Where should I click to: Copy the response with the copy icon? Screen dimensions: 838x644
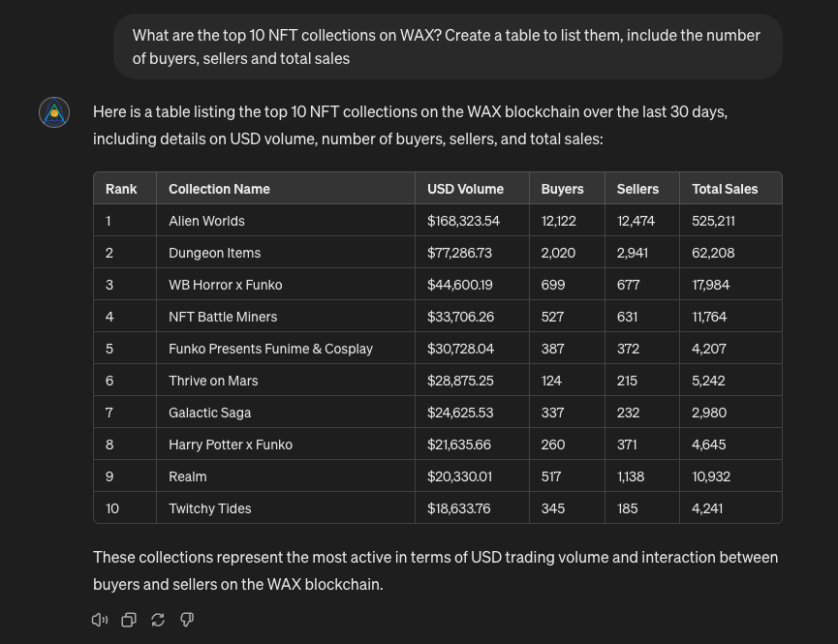point(129,620)
